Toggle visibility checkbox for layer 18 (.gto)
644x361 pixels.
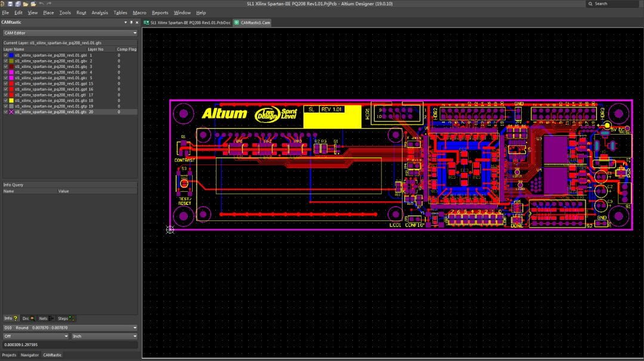point(6,101)
